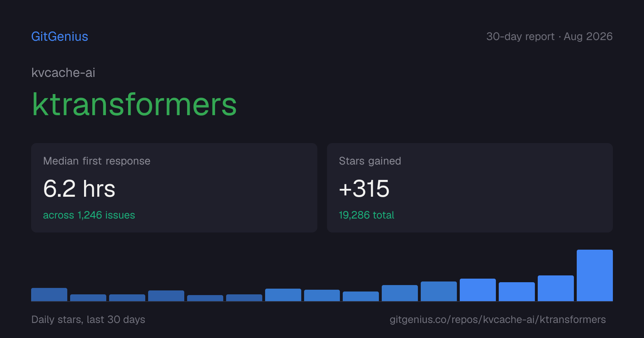Open the gitgenius.co/repos/kvcache-ai/ktransformers URL
The image size is (644, 338).
tap(498, 319)
